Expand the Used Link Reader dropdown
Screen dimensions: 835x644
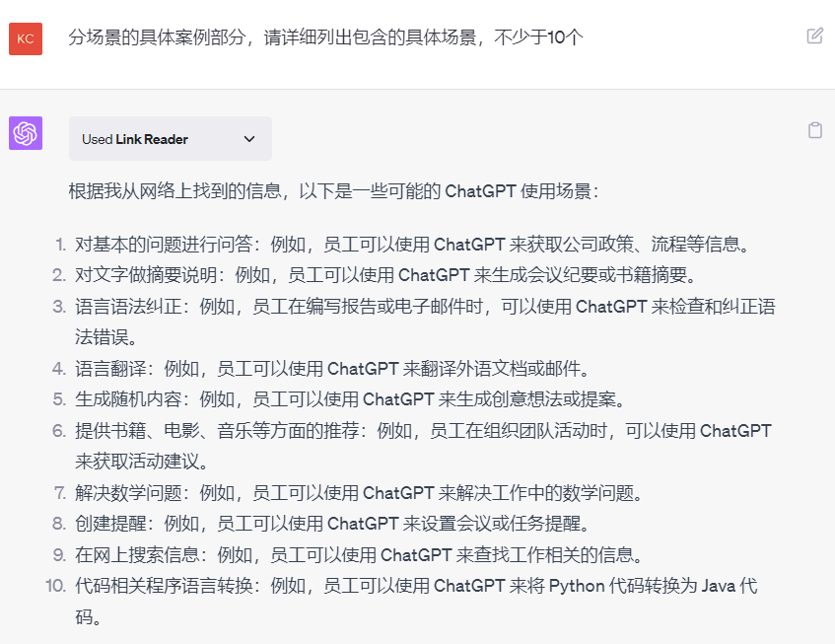(171, 138)
